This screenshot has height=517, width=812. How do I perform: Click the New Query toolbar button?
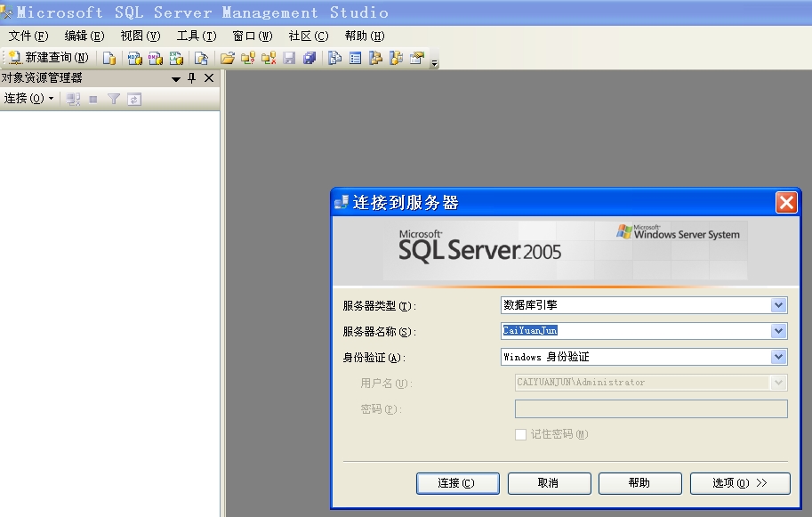(49, 58)
